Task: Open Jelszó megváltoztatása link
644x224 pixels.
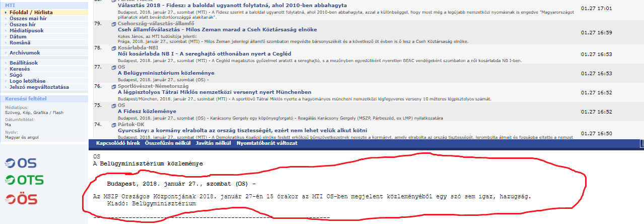Action: coord(40,87)
